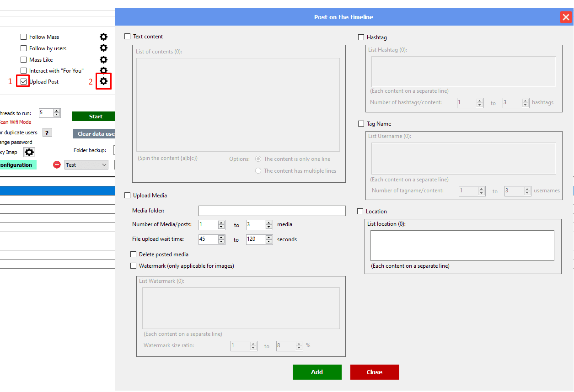Open settings gear next to Imap
The image size is (574, 392).
(29, 152)
